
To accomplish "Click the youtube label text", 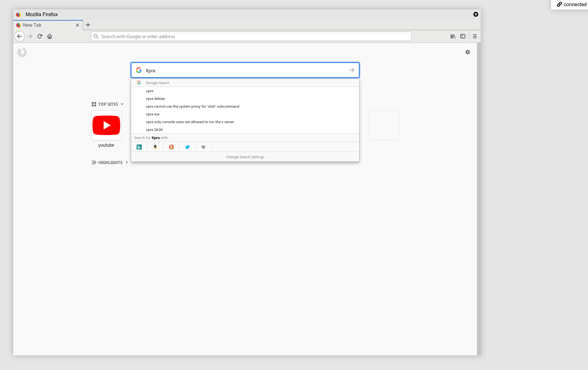I will tap(106, 145).
